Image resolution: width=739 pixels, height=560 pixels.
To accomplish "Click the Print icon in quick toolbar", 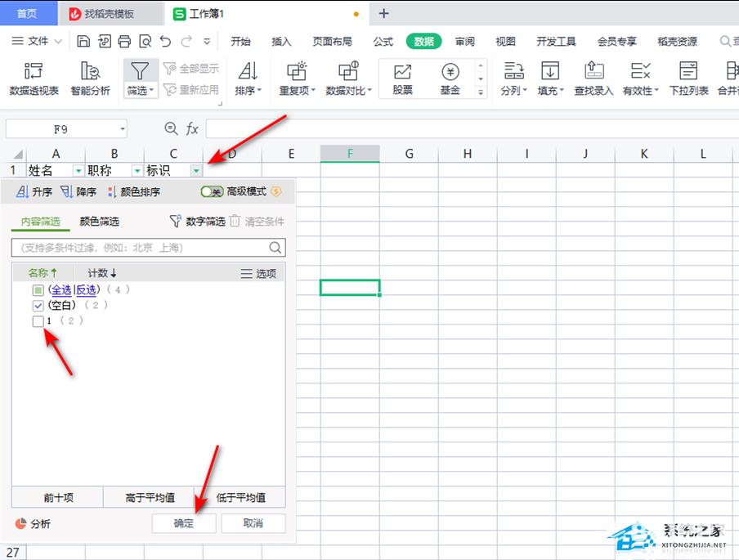I will (124, 42).
